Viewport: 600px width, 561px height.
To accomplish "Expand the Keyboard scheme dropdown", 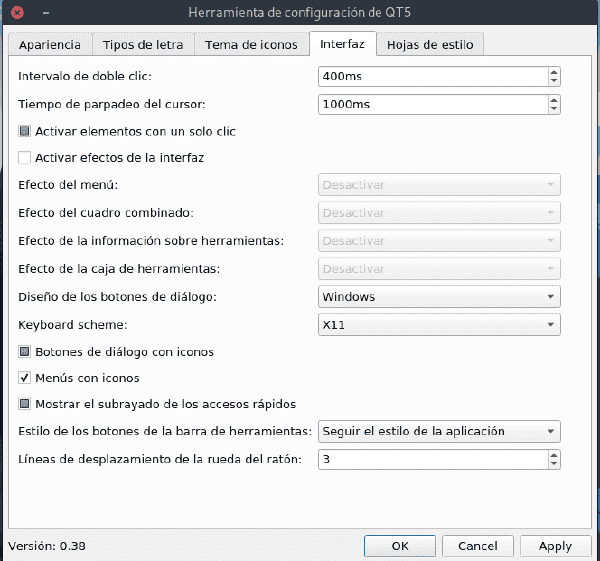I will point(439,325).
